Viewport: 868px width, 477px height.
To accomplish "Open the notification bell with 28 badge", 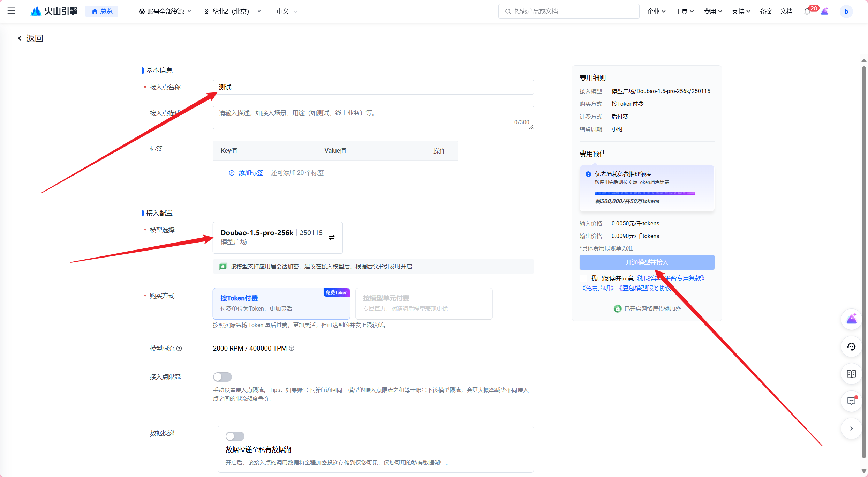I will point(808,11).
